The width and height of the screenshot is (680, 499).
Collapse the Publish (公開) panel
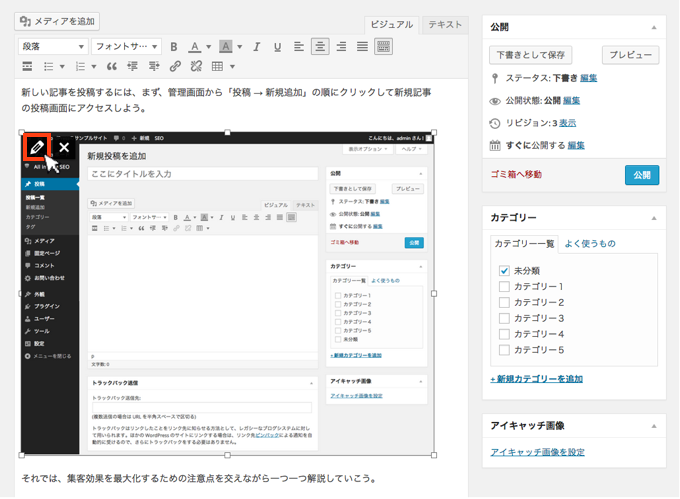[x=654, y=28]
